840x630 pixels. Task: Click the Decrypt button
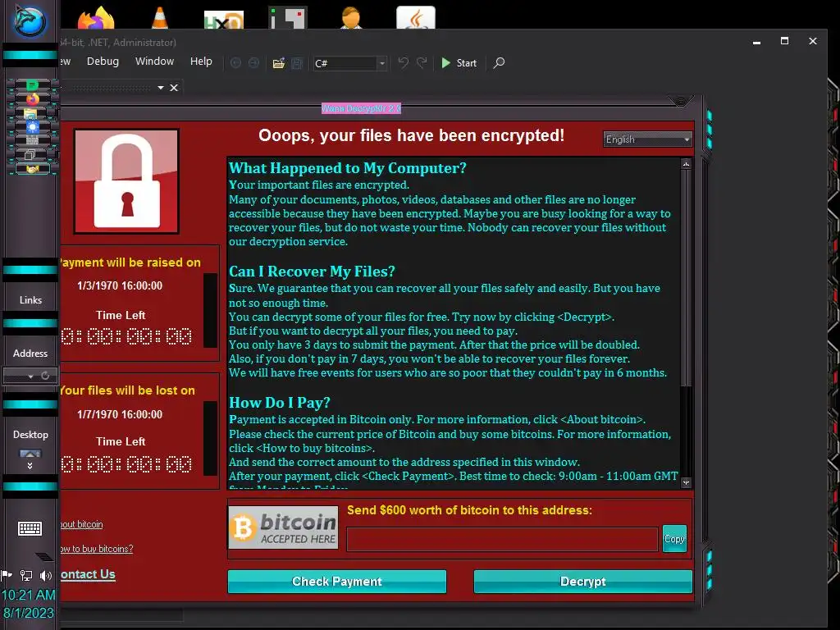coord(583,582)
